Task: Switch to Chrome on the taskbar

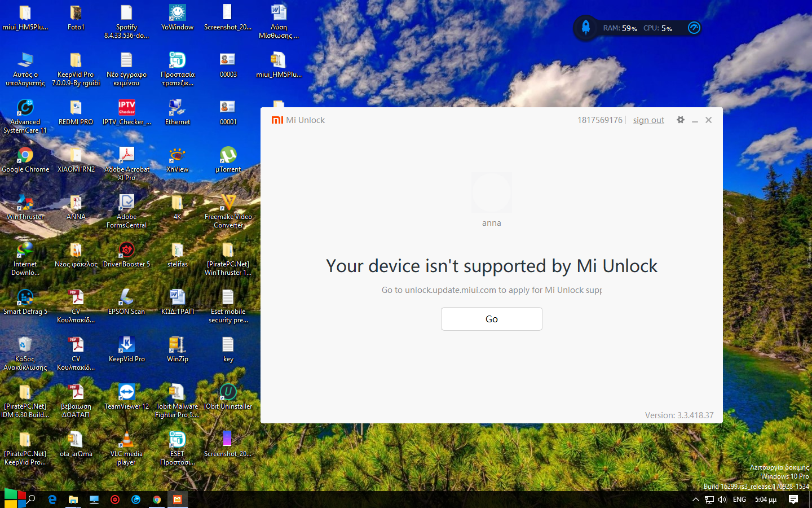Action: tap(157, 500)
